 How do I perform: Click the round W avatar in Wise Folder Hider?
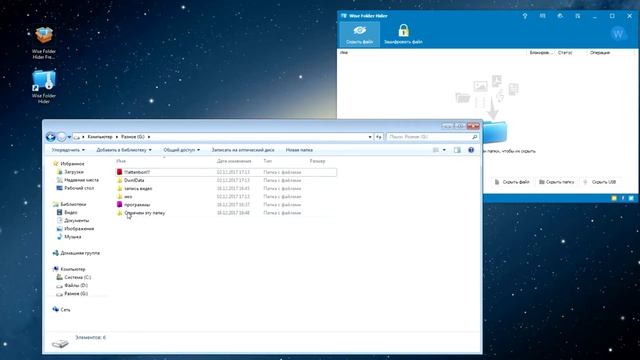pos(618,33)
